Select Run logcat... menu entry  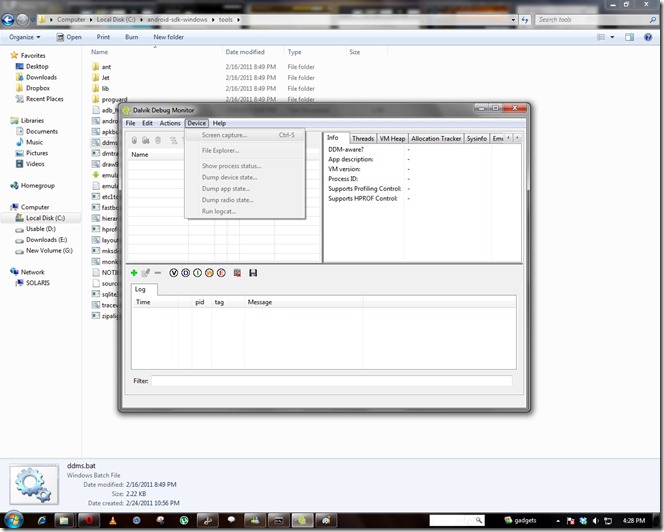[245, 211]
